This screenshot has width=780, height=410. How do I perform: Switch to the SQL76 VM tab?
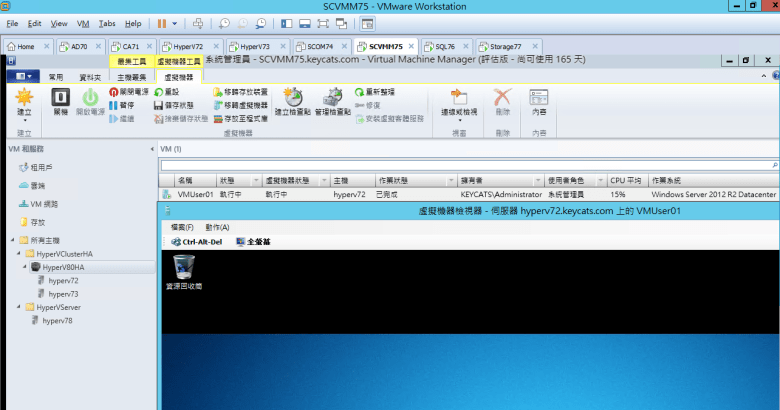438,46
